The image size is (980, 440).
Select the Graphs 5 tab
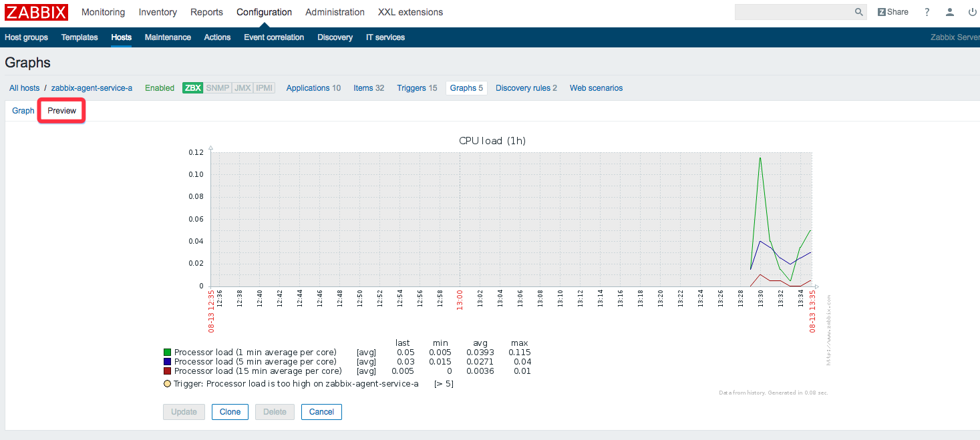pos(466,88)
